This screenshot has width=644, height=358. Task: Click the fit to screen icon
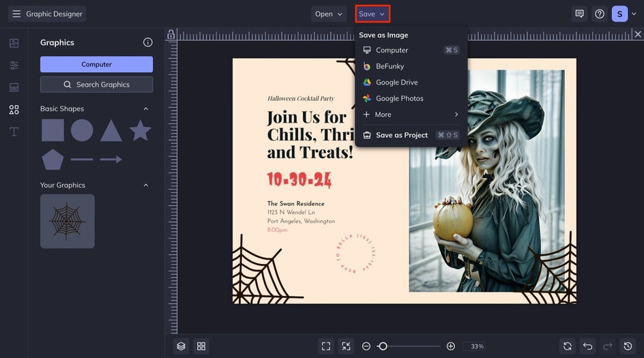pyautogui.click(x=326, y=346)
